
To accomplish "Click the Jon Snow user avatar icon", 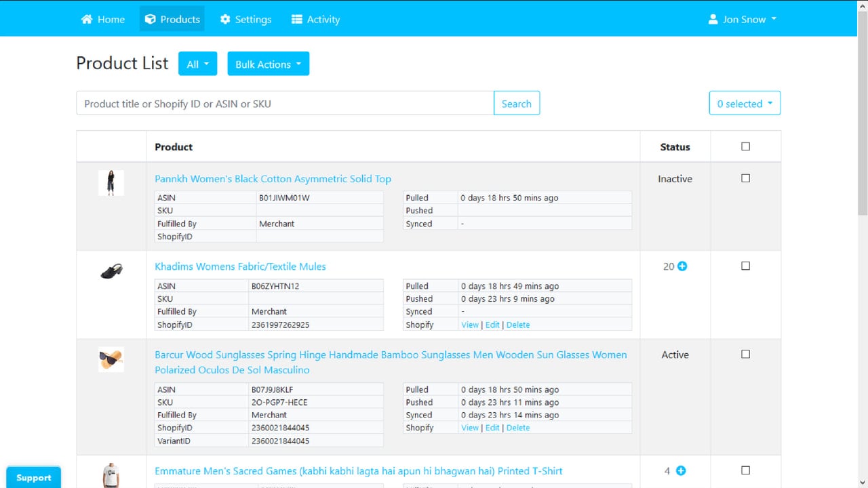I will [x=713, y=20].
